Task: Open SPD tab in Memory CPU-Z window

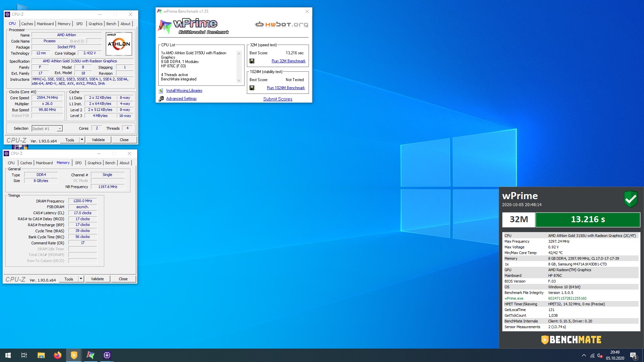Action: pos(78,163)
